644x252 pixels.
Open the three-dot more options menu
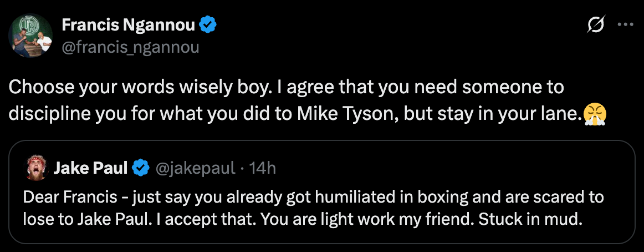[625, 26]
